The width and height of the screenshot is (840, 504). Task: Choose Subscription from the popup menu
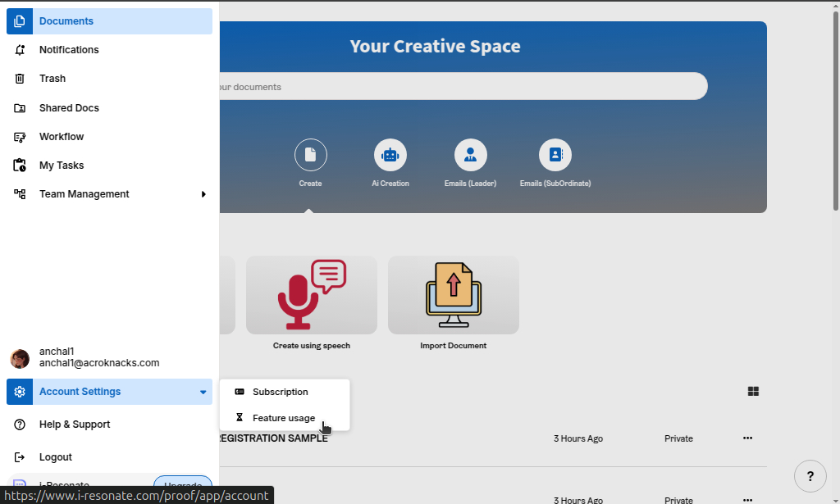[x=280, y=392]
